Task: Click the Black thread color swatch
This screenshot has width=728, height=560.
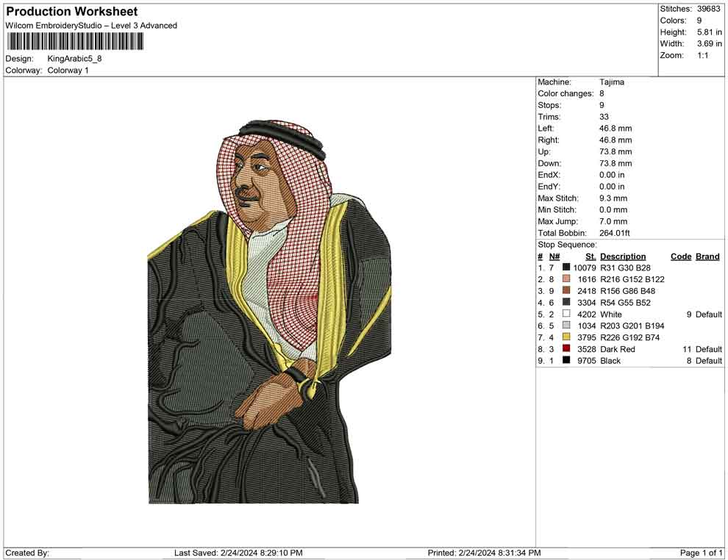Action: (566, 360)
